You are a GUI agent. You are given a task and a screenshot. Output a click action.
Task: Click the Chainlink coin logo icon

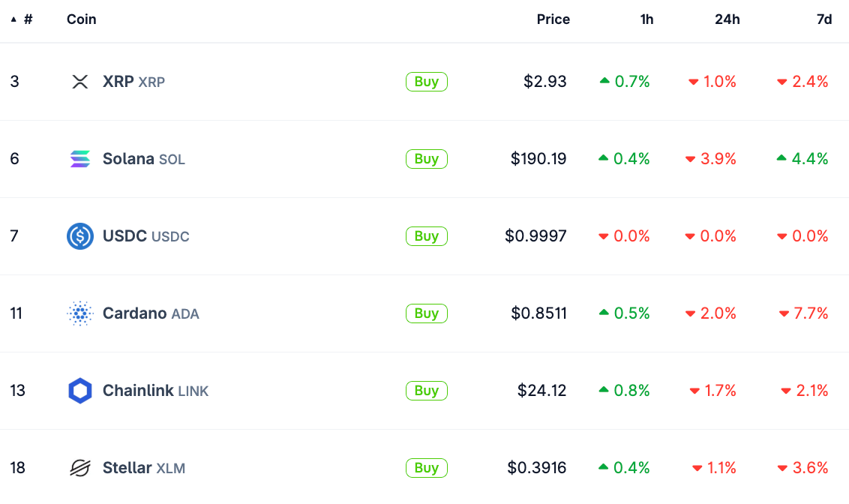tap(79, 391)
